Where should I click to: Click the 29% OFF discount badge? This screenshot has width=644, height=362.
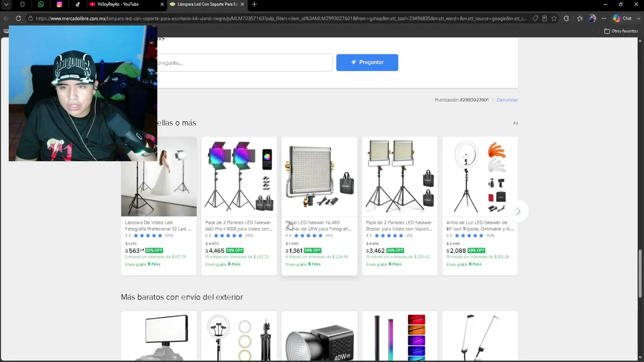tap(476, 250)
